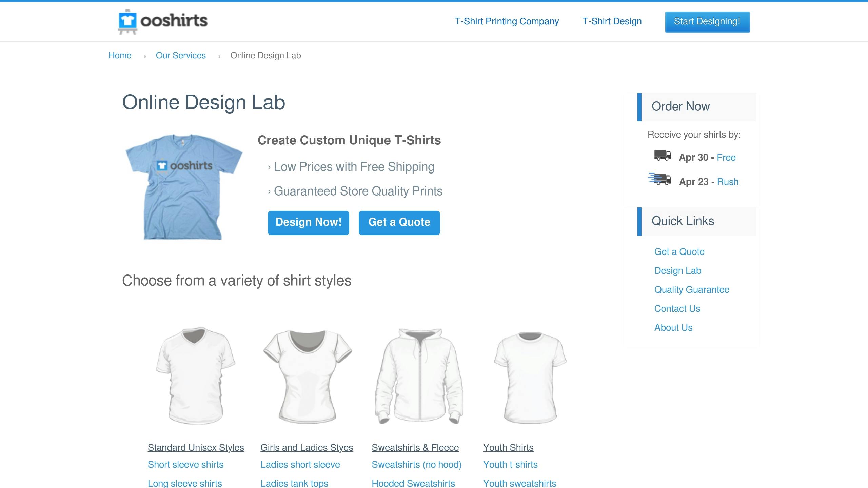This screenshot has width=868, height=488.
Task: Open the Short sleeve shirts link
Action: (185, 464)
